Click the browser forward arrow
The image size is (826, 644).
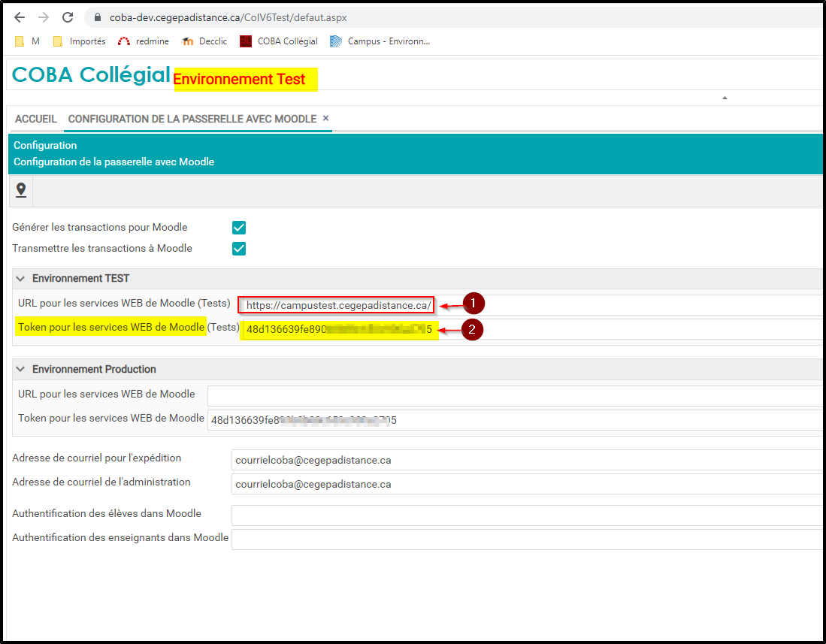pos(44,17)
